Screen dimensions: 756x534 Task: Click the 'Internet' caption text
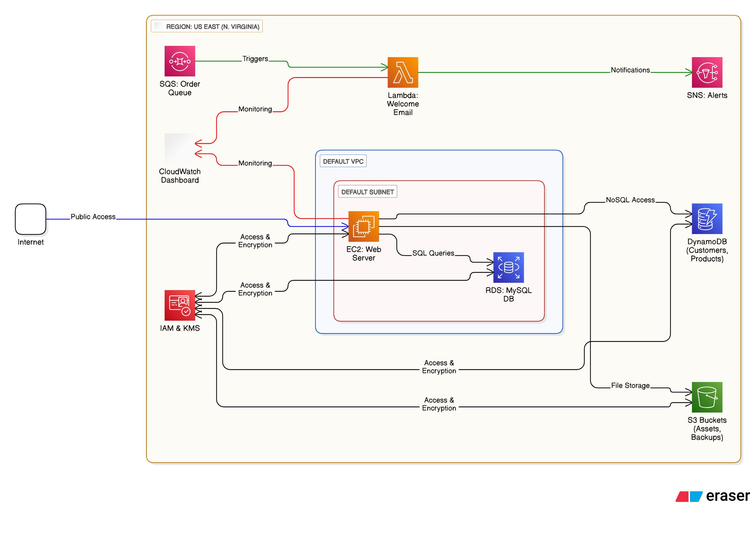30,242
